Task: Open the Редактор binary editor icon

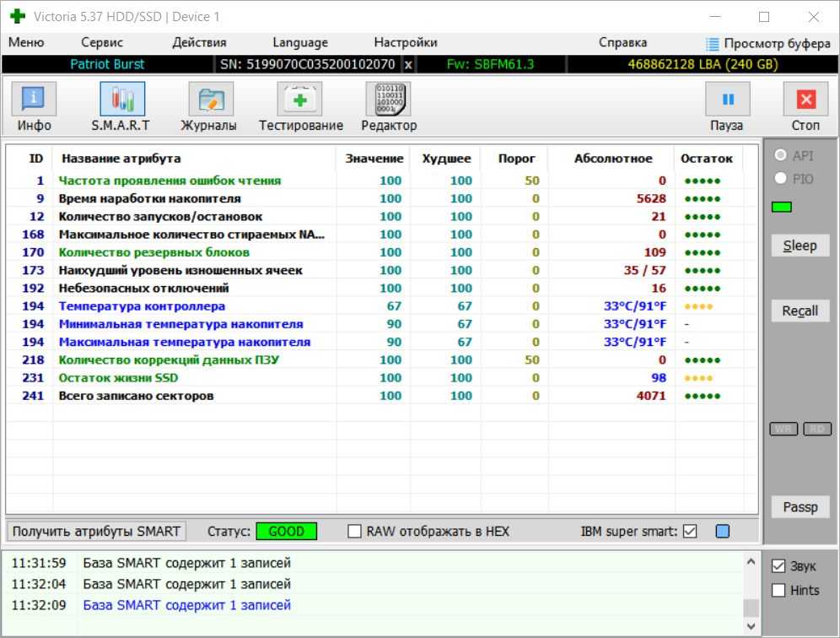Action: pos(388,100)
